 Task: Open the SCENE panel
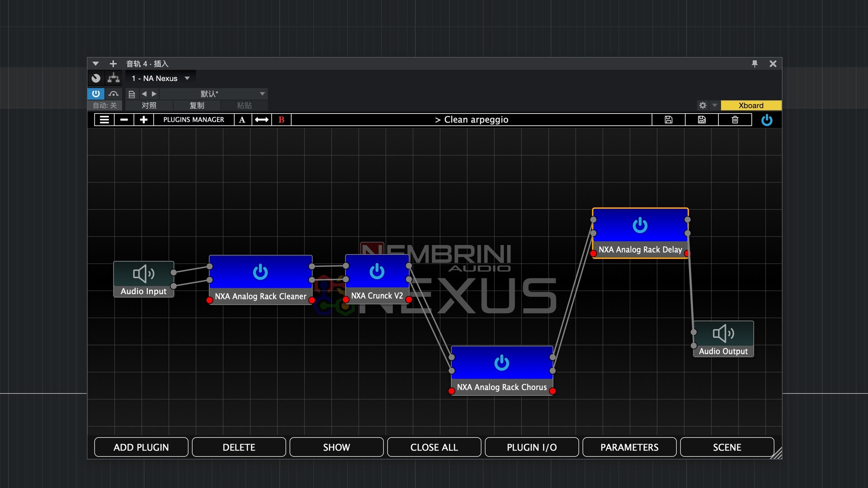[727, 447]
